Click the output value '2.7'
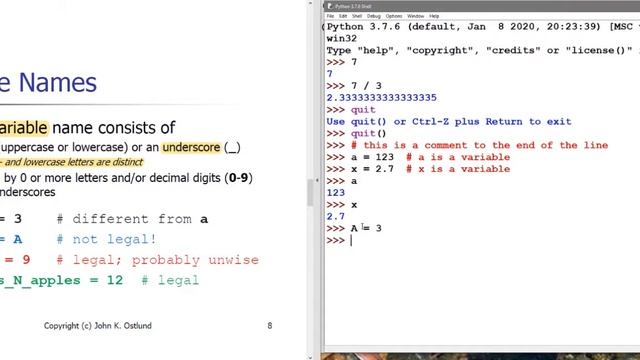 [x=336, y=216]
